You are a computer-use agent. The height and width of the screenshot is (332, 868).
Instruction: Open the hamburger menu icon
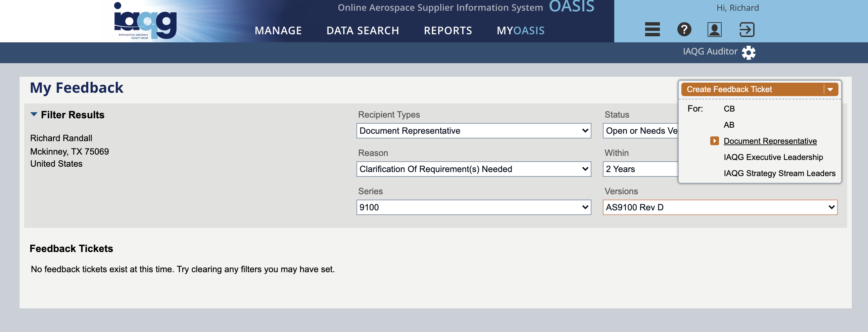(x=653, y=29)
